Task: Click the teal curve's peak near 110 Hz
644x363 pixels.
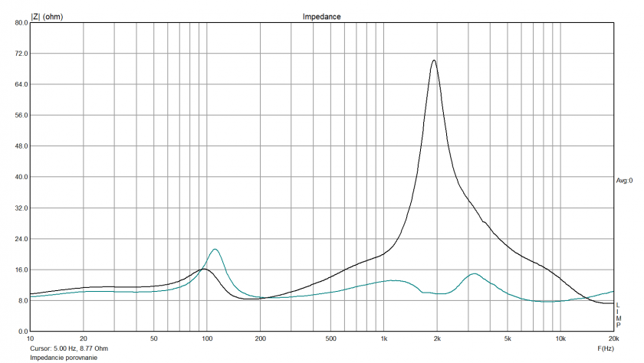Action: point(215,250)
